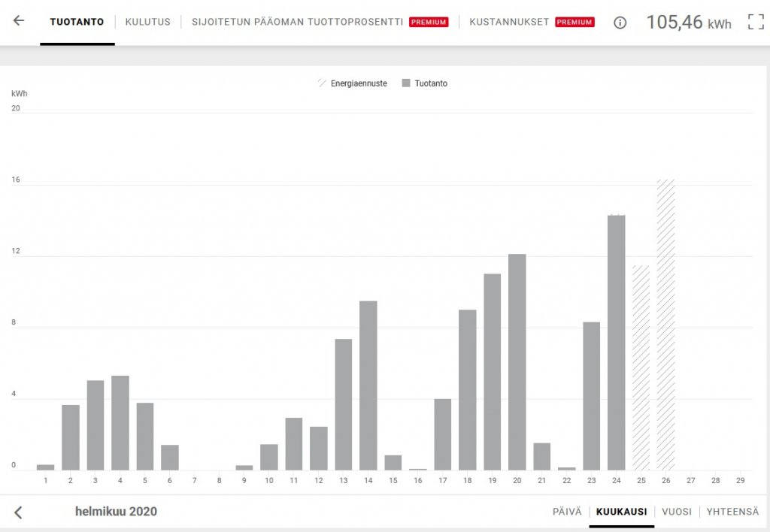Viewport: 770px width, 532px height.
Task: Click the production bar for day 14
Action: (368, 385)
